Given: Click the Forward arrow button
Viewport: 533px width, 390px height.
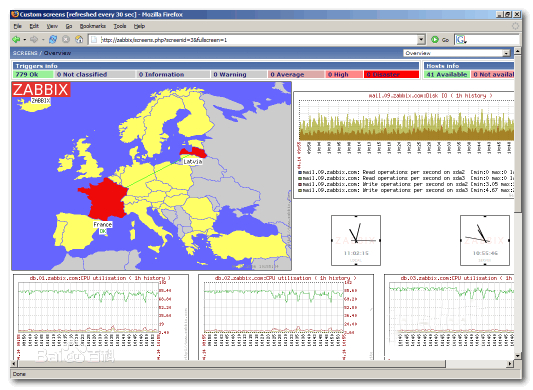Looking at the screenshot, I should click(34, 39).
